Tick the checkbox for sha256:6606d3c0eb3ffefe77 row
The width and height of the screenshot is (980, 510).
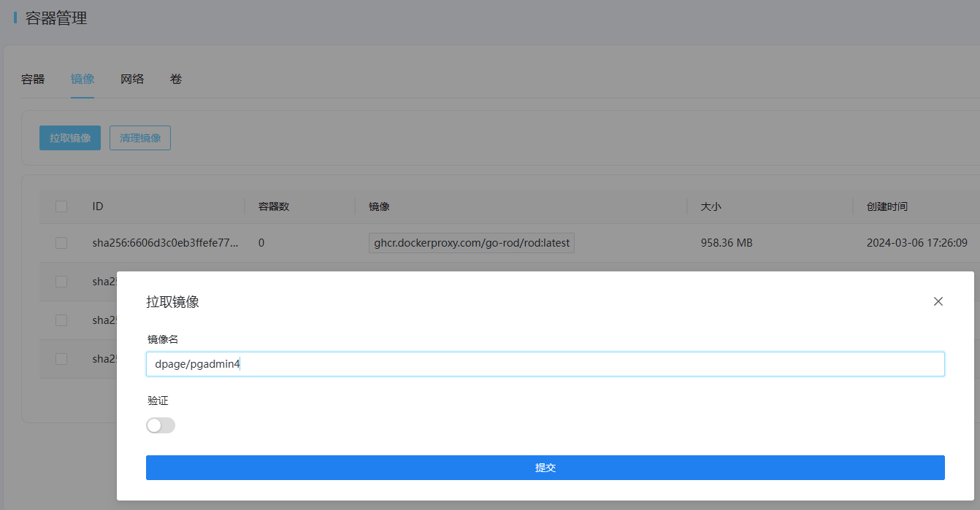tap(61, 243)
